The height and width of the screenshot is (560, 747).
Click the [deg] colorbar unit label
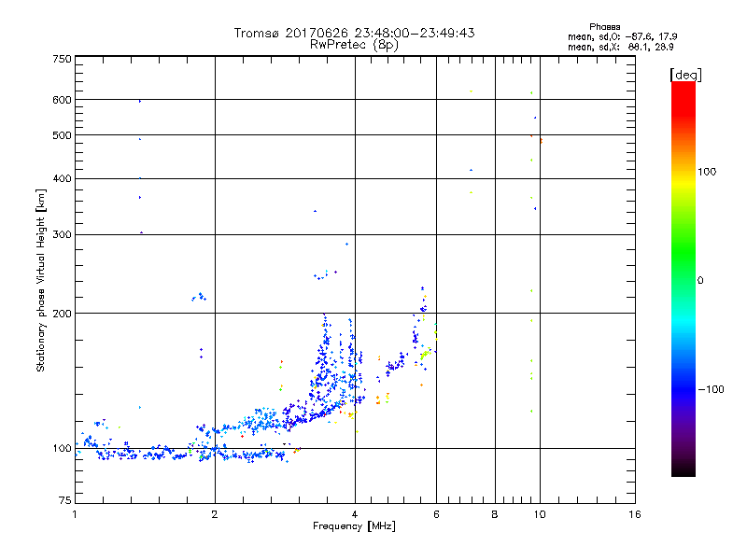[x=686, y=74]
